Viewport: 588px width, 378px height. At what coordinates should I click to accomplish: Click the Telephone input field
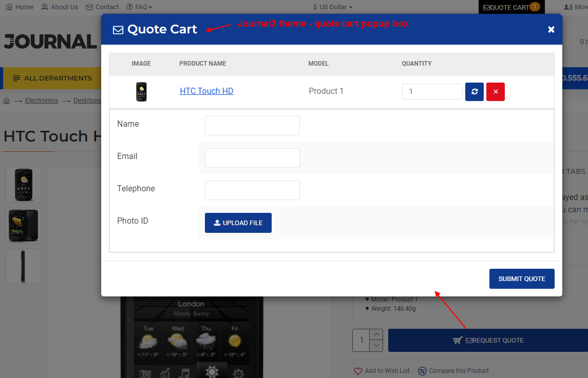[252, 190]
